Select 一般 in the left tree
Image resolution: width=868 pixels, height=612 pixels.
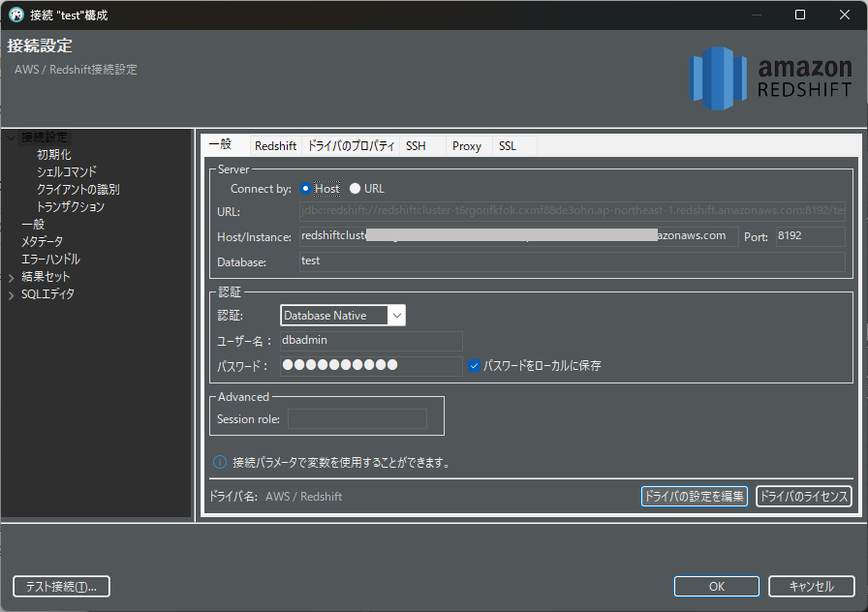point(33,225)
